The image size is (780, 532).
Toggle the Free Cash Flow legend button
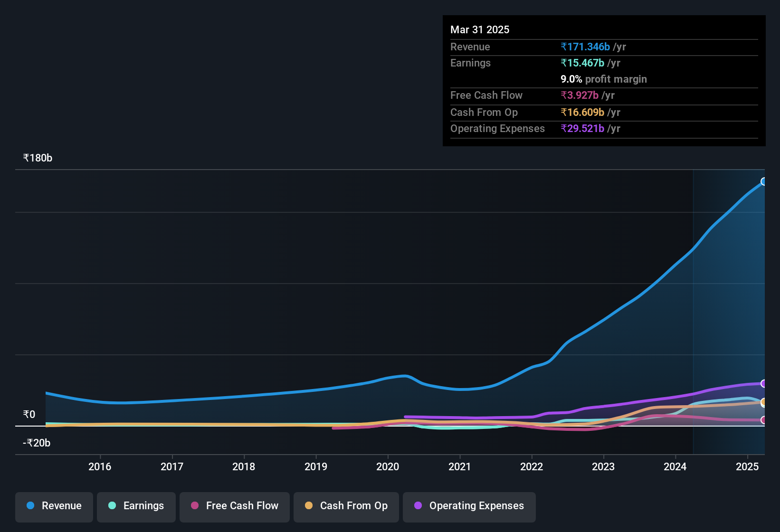point(235,507)
